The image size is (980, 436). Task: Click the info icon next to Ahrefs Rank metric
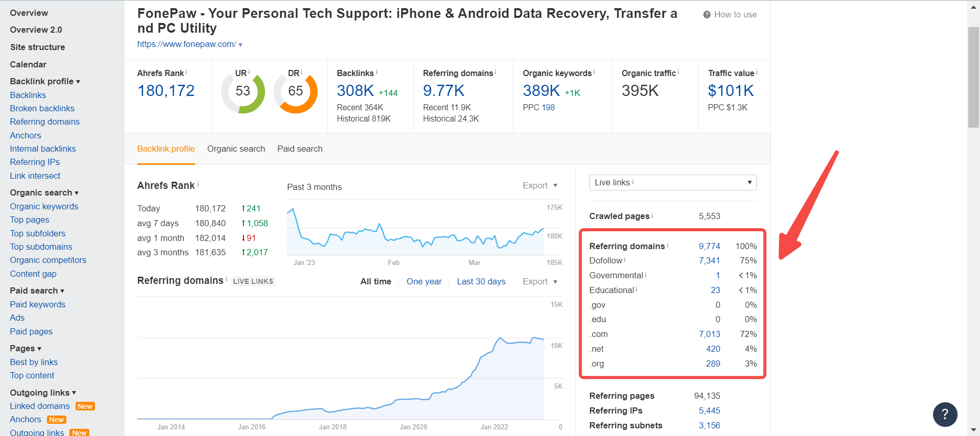186,72
